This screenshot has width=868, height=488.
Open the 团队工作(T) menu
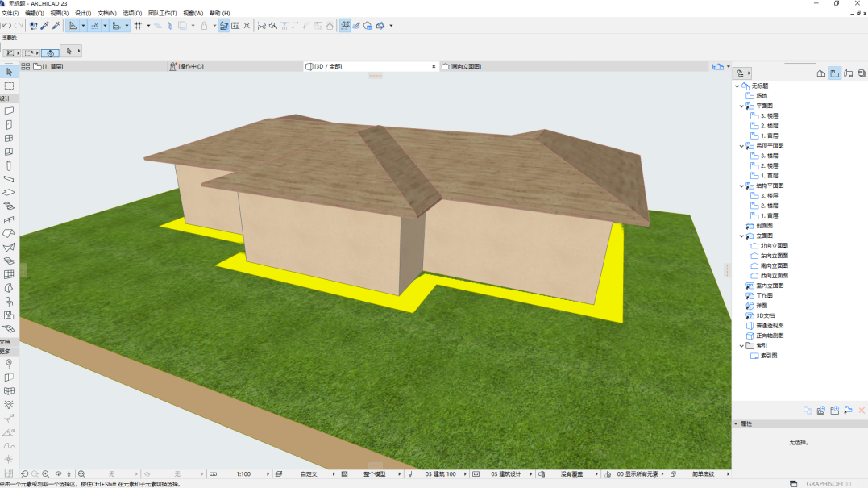tap(163, 13)
